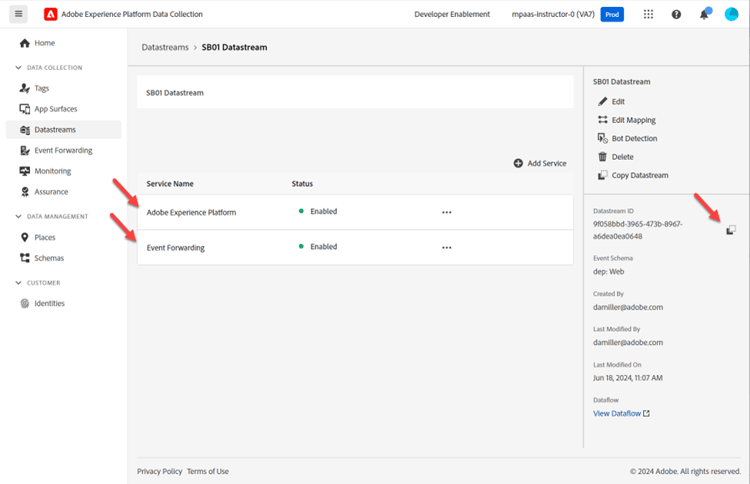Screen dimensions: 750x484
Task: Open more options for Event Forwarding service
Action: point(446,248)
